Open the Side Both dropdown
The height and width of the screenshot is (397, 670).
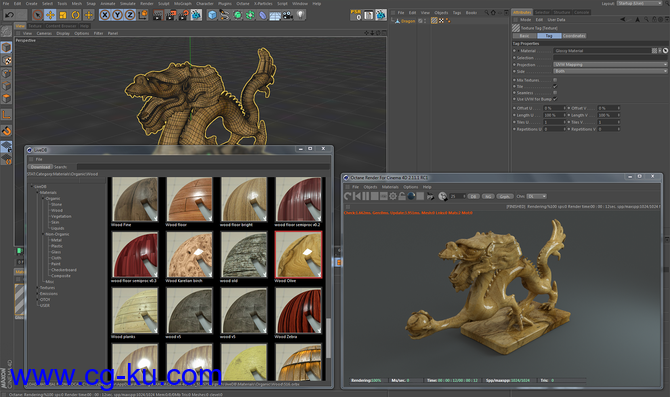pos(610,71)
